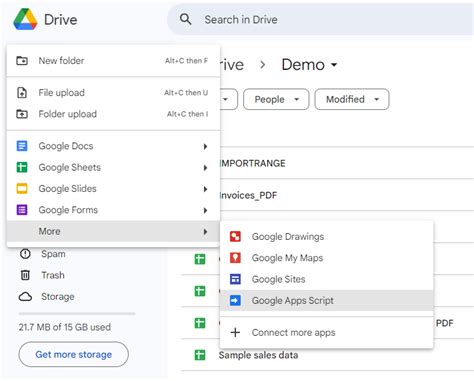Expand the Google Docs submenu arrow
Image resolution: width=474 pixels, height=381 pixels.
tap(205, 146)
